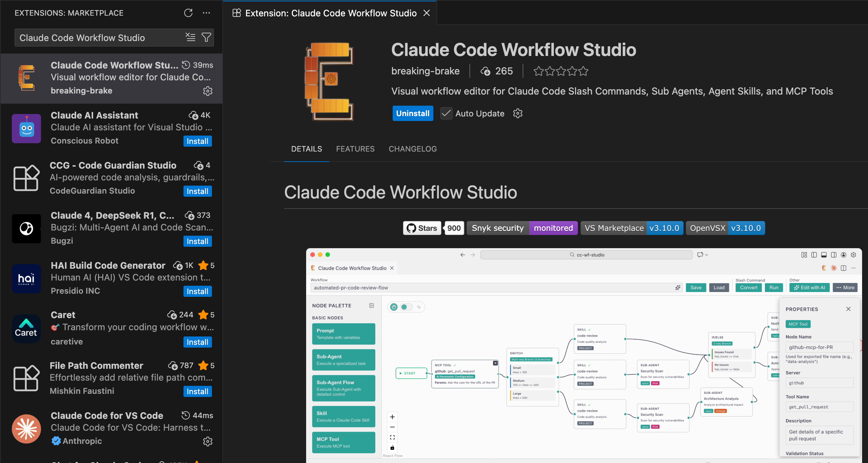Zoom out on the React Flow canvas

[x=392, y=427]
